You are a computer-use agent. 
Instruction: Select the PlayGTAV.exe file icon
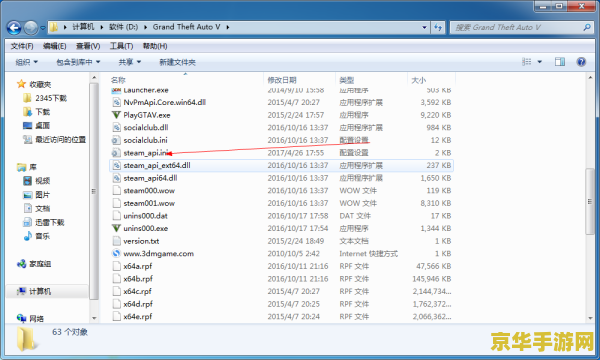[x=116, y=115]
